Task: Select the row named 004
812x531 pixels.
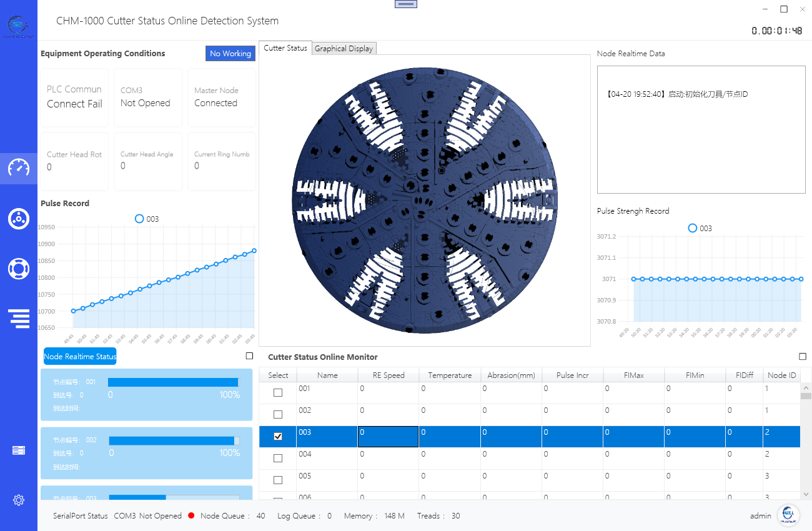Action: tap(530, 459)
